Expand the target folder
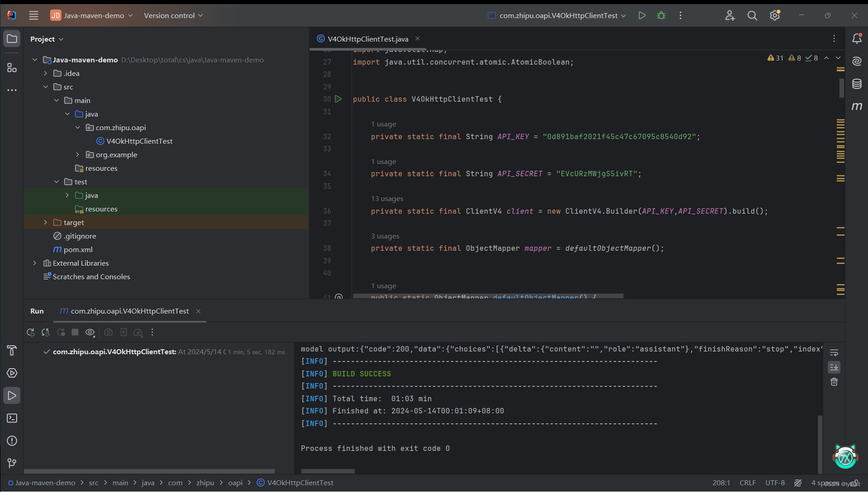This screenshot has height=492, width=868. [45, 222]
